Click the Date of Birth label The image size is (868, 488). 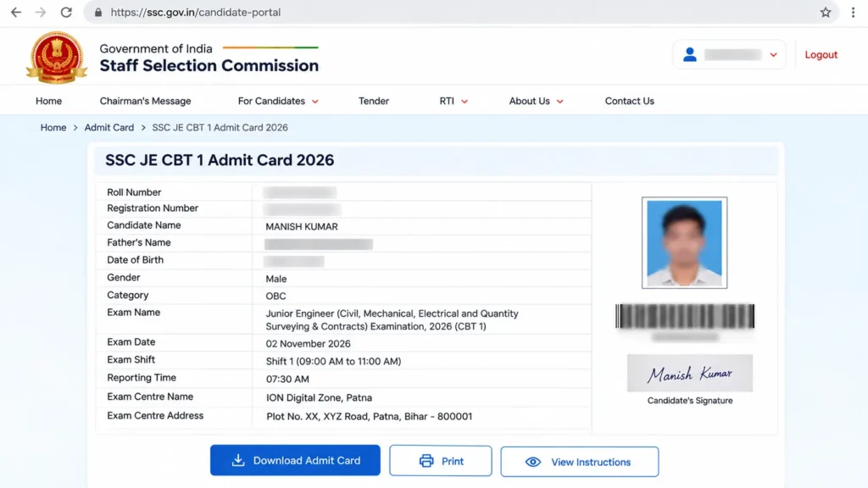pyautogui.click(x=135, y=260)
